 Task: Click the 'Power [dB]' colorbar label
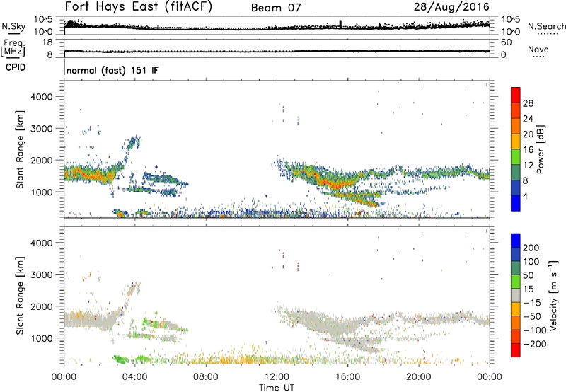(540, 149)
